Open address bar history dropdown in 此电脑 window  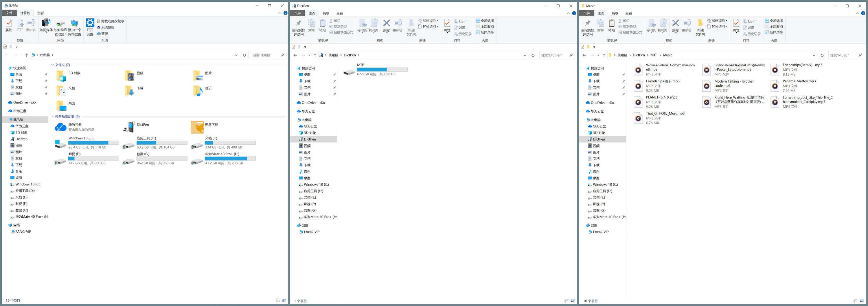(236, 55)
